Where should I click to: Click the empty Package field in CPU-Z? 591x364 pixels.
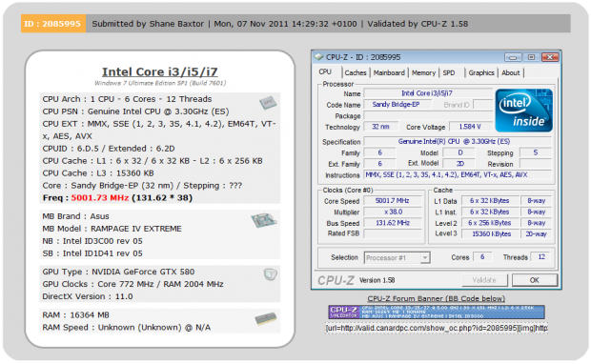coord(427,115)
